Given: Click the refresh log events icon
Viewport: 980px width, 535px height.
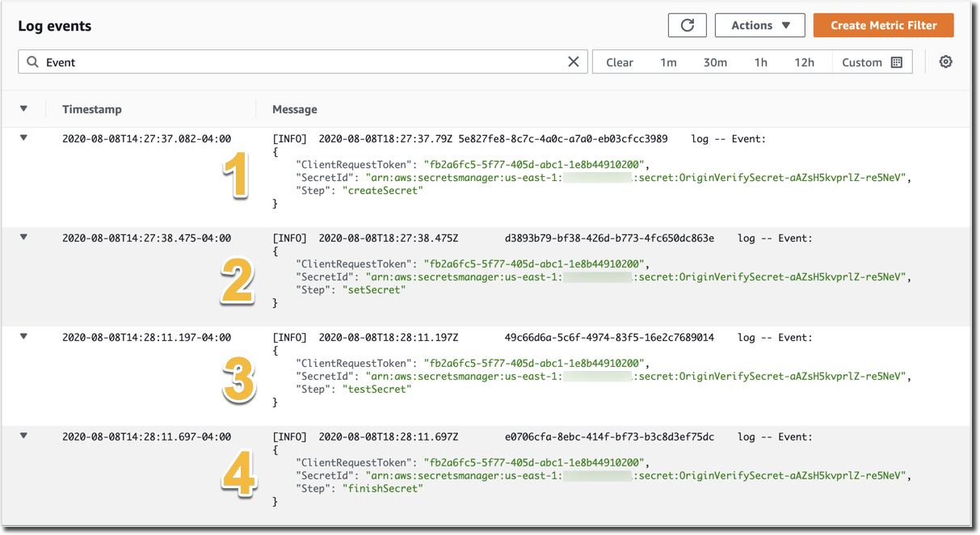Looking at the screenshot, I should 687,24.
